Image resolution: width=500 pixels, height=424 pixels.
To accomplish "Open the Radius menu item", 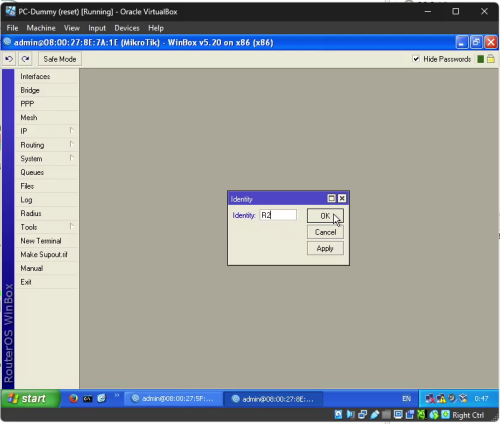I will click(46, 213).
